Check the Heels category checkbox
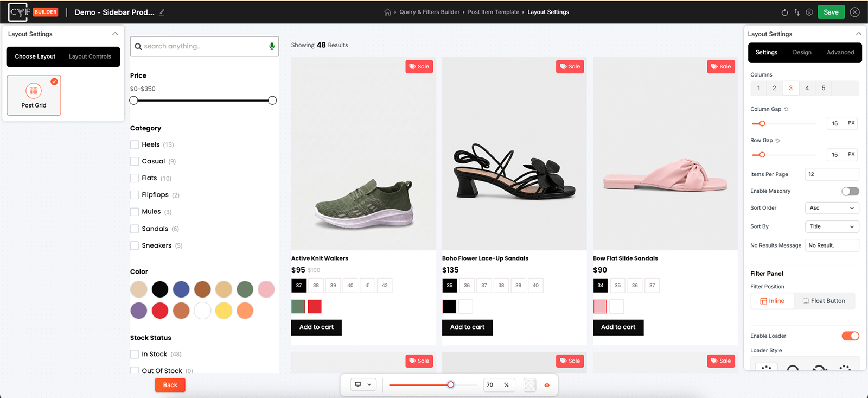The height and width of the screenshot is (398, 868). (x=135, y=144)
